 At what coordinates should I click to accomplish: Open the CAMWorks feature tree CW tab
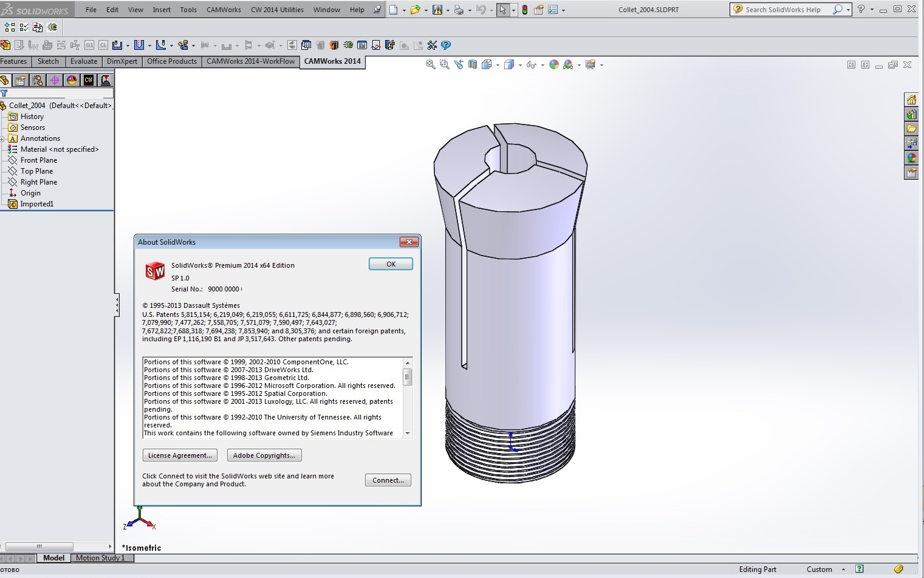[89, 80]
